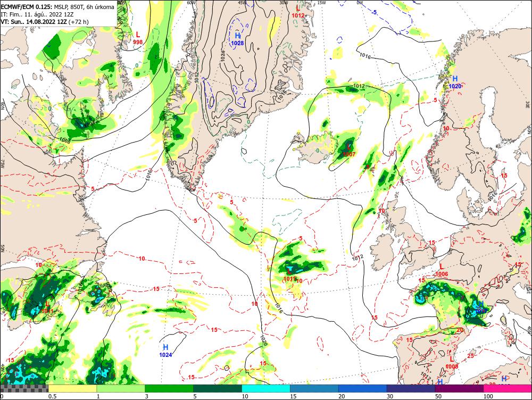
Task: Click the valid time line 'VT: Sun.. 14.08.2022 12Z (+72 h)'
Action: click(45, 22)
